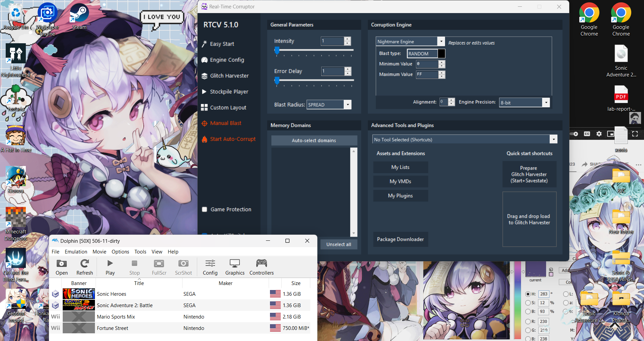Open the Easy Start wand icon
This screenshot has height=341, width=644.
point(204,44)
